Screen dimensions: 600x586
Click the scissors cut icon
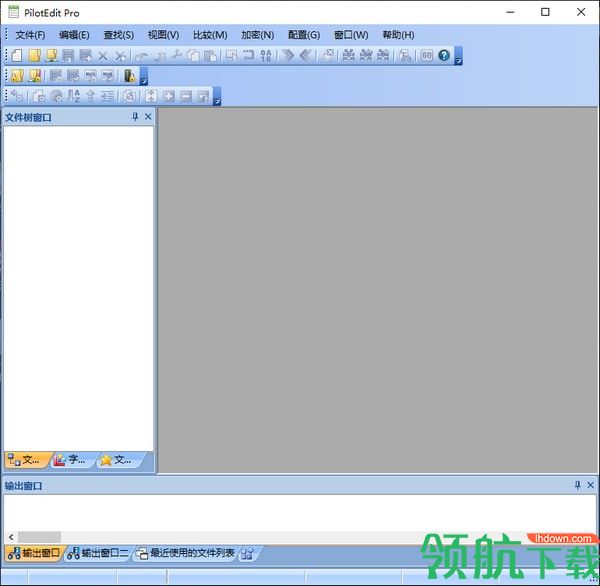click(x=176, y=56)
